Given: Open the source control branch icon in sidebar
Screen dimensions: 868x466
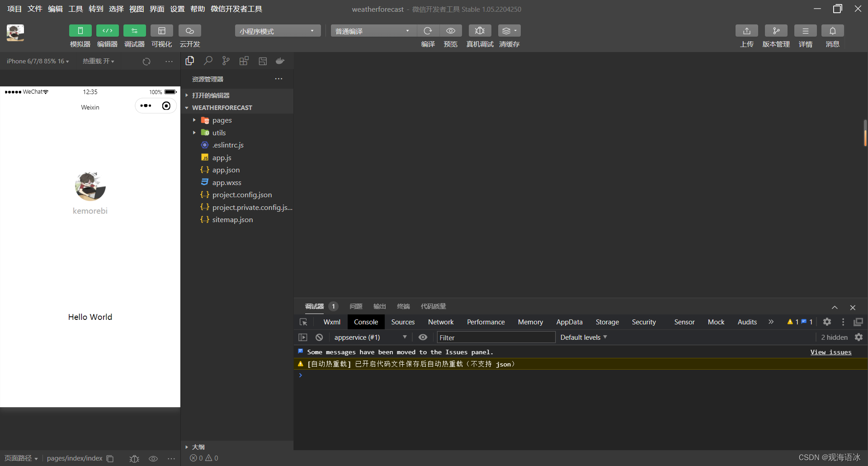Looking at the screenshot, I should [x=226, y=61].
